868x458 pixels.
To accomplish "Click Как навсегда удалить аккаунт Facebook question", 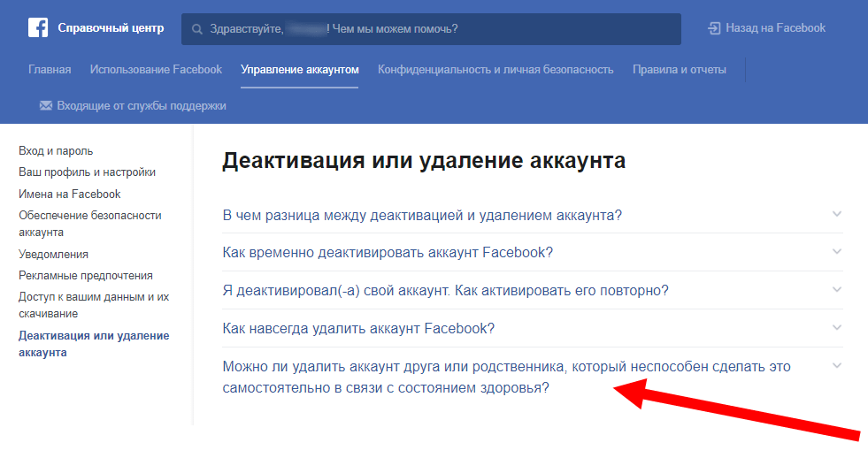I will [x=358, y=328].
